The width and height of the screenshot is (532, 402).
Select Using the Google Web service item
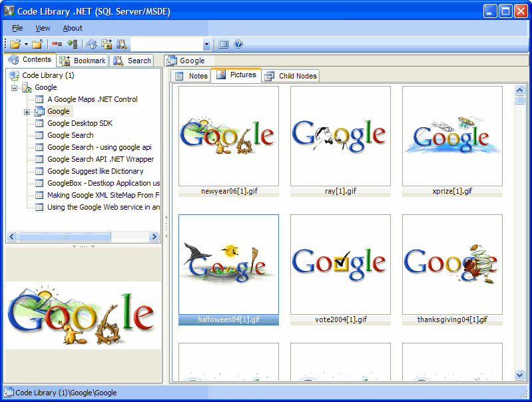tap(103, 207)
